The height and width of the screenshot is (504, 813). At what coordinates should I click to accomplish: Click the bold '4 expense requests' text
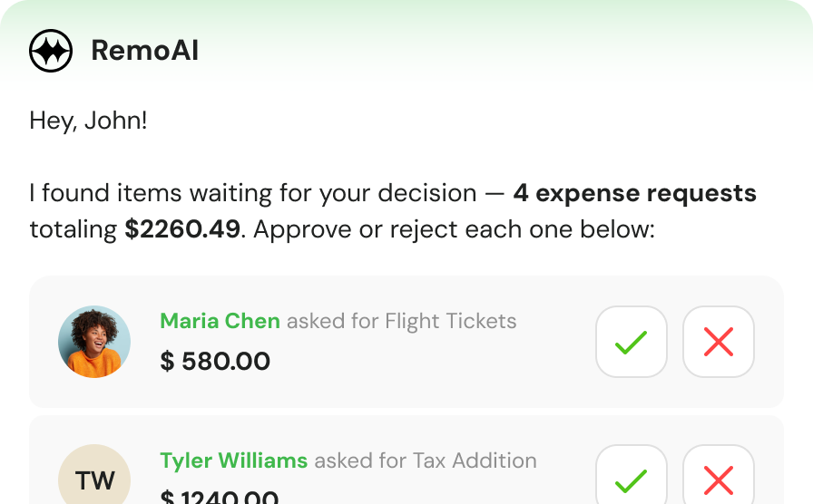click(634, 193)
